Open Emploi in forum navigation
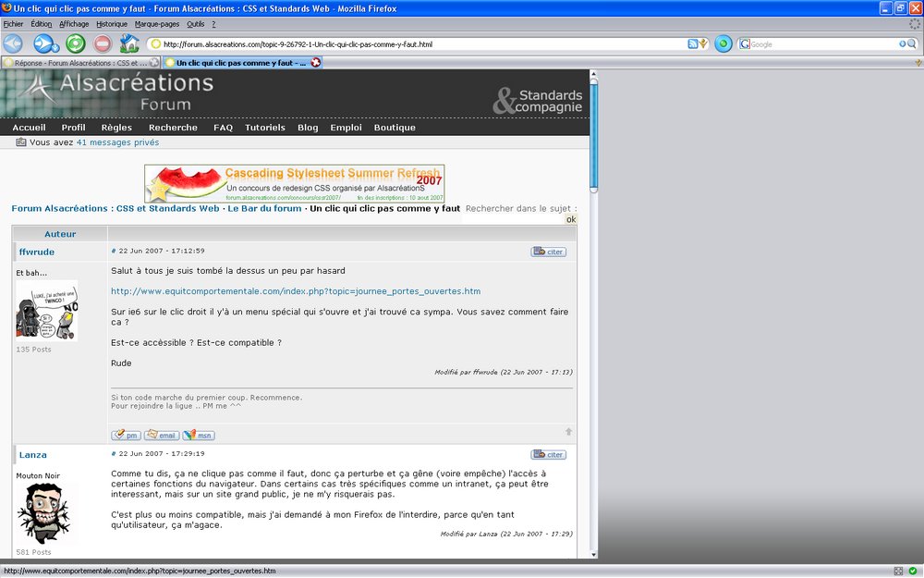 346,128
